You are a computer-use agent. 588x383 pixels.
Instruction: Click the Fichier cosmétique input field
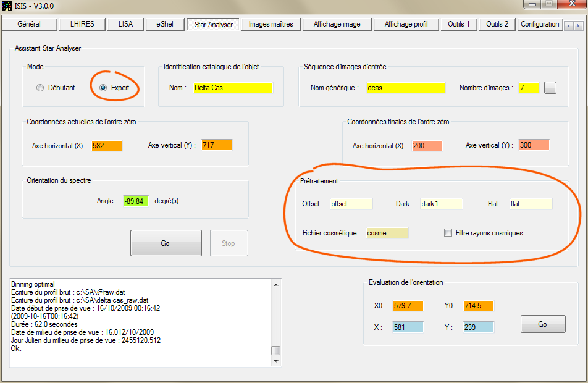pos(387,233)
